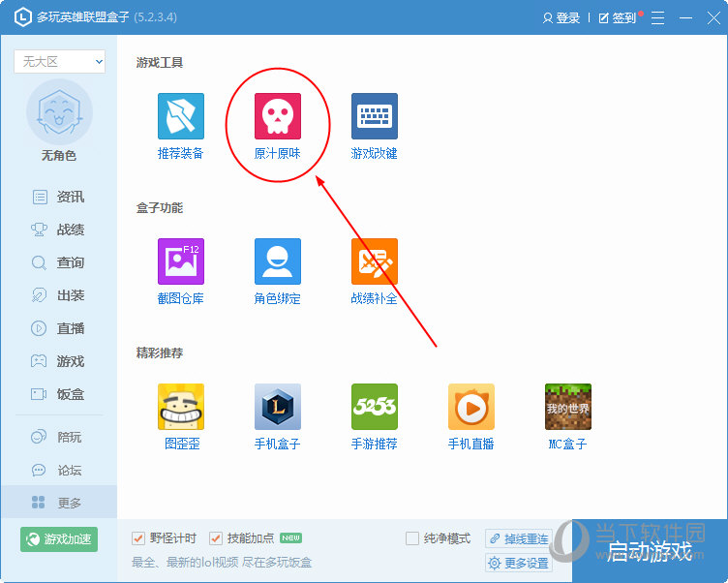Image resolution: width=728 pixels, height=583 pixels.
Task: Click the app logo in the title bar
Action: [x=23, y=17]
